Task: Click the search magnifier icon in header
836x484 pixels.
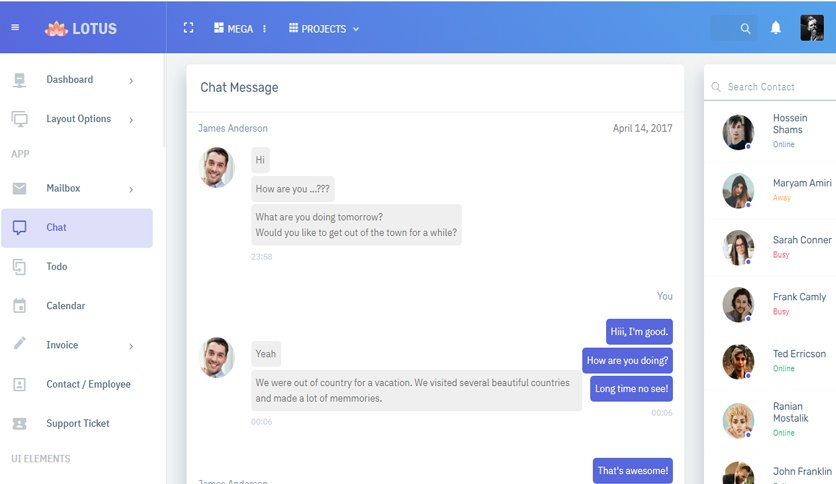Action: pos(745,29)
